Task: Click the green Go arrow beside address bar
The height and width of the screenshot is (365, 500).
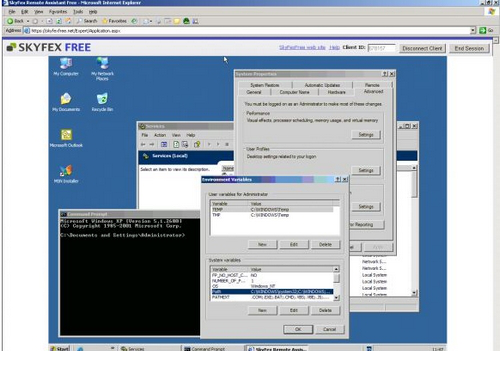Action: tap(483, 30)
